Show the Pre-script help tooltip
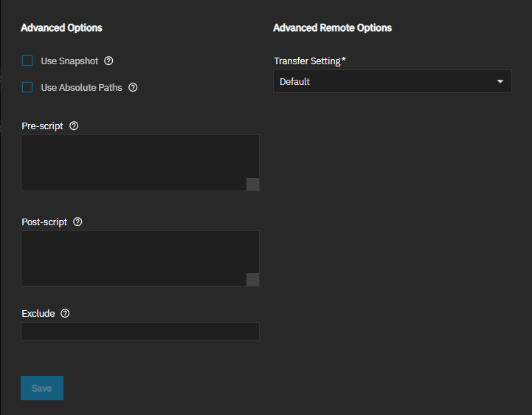532x415 pixels. click(x=74, y=126)
